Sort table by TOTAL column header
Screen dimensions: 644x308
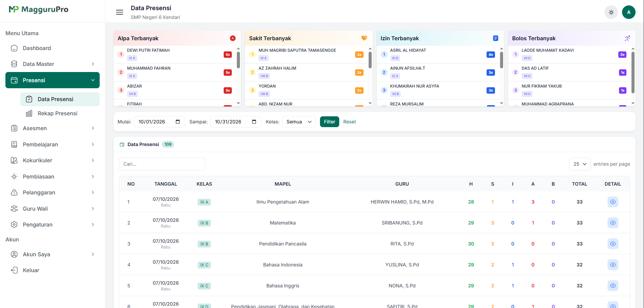[x=579, y=184]
